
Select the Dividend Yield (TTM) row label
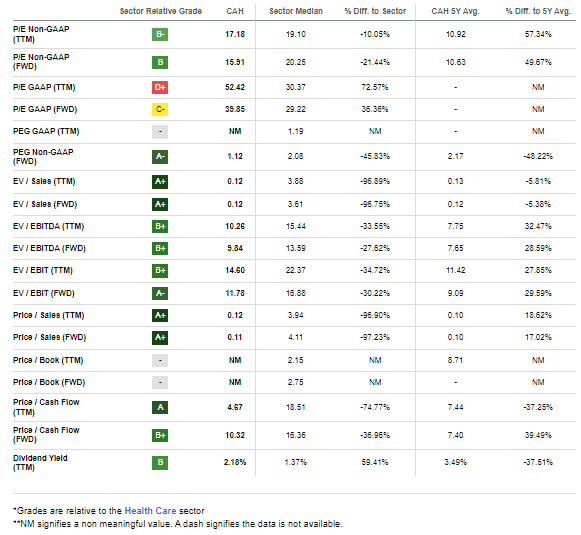40,462
